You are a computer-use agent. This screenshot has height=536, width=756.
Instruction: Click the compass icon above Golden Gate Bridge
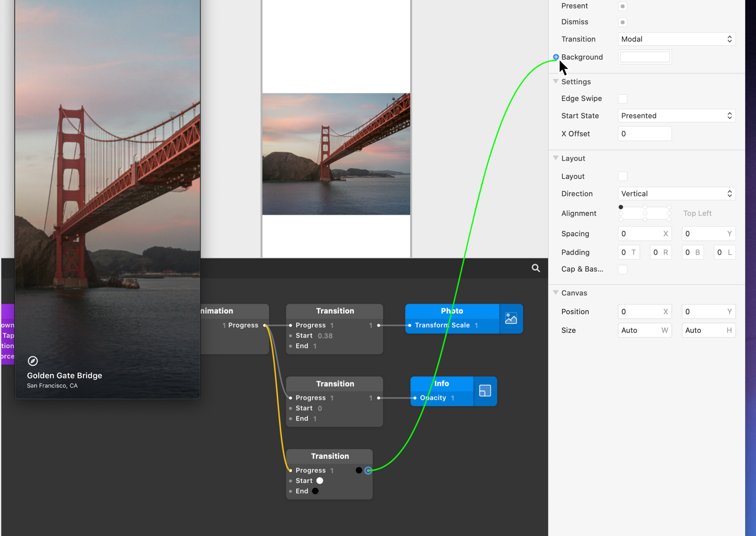tap(33, 361)
